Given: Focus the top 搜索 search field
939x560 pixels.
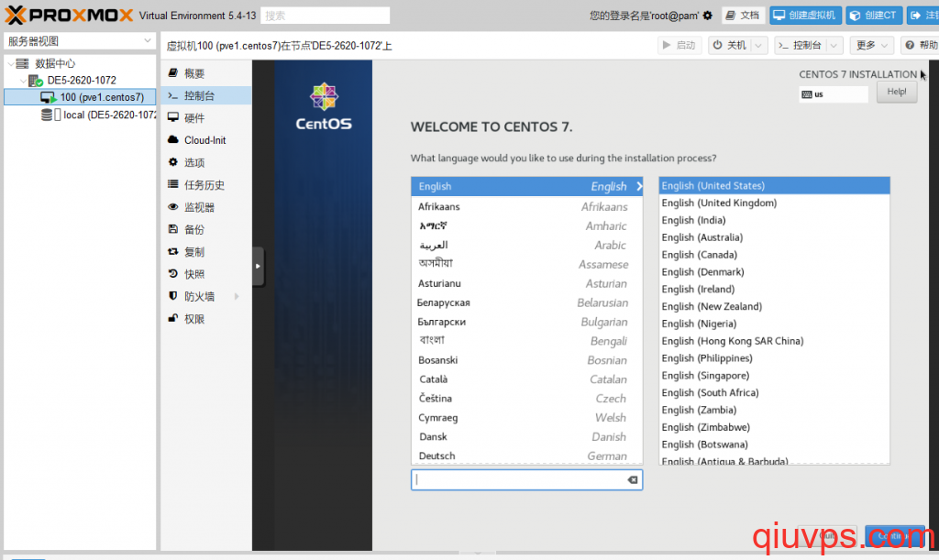Looking at the screenshot, I should coord(326,16).
